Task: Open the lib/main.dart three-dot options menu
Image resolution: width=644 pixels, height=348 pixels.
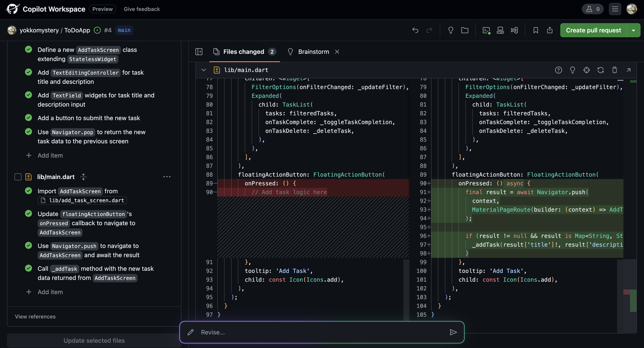Action: 167,177
